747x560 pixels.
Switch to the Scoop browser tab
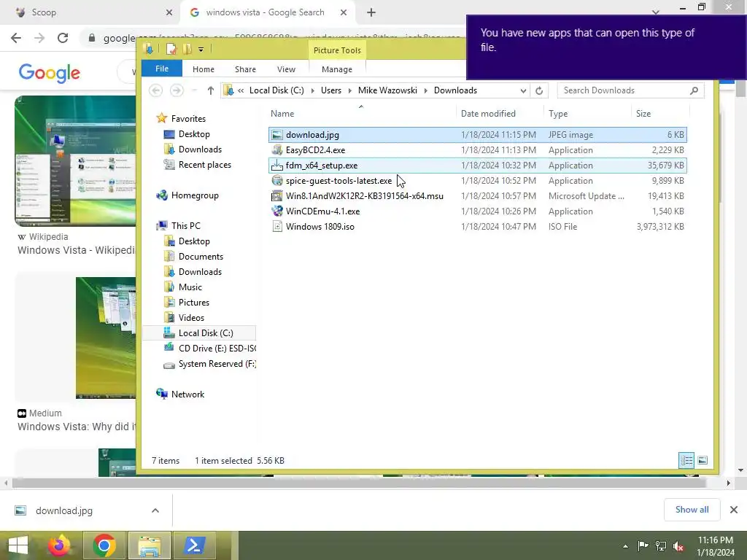(88, 12)
